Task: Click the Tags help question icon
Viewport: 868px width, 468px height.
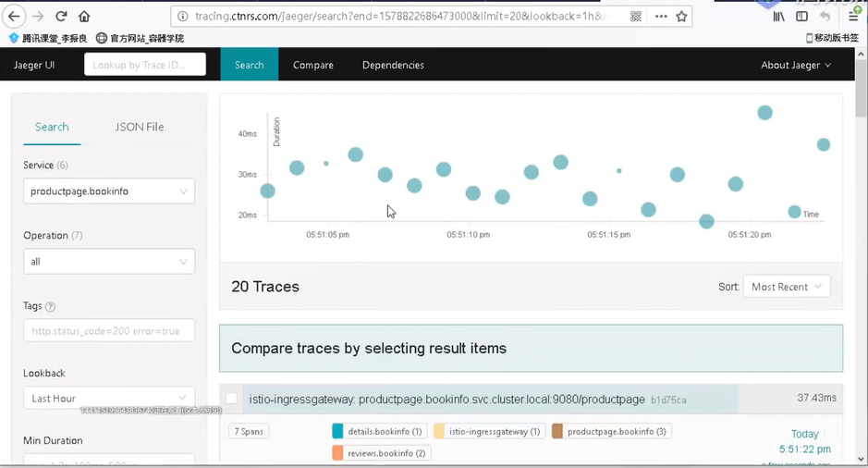Action: [50, 306]
